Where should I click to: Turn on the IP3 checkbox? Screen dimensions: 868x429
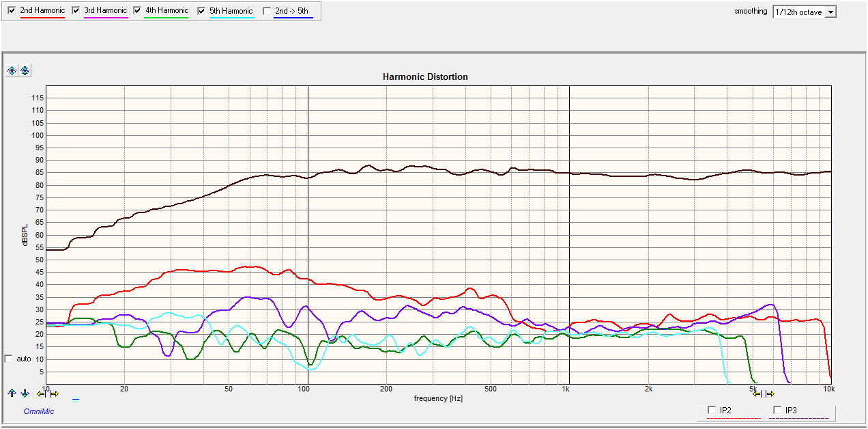[x=777, y=410]
